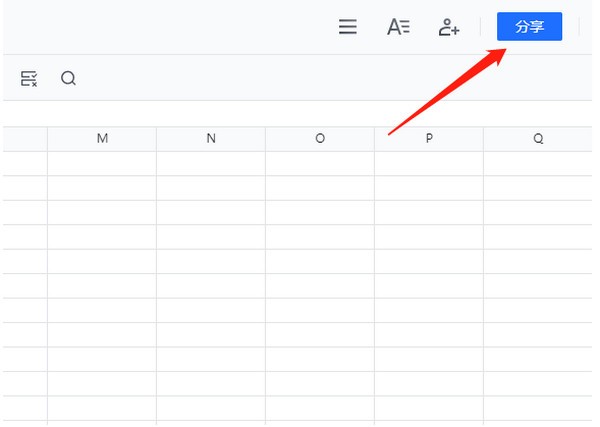Viewport: 600px width, 427px height.
Task: Click top visible cell in column N
Action: coord(211,164)
